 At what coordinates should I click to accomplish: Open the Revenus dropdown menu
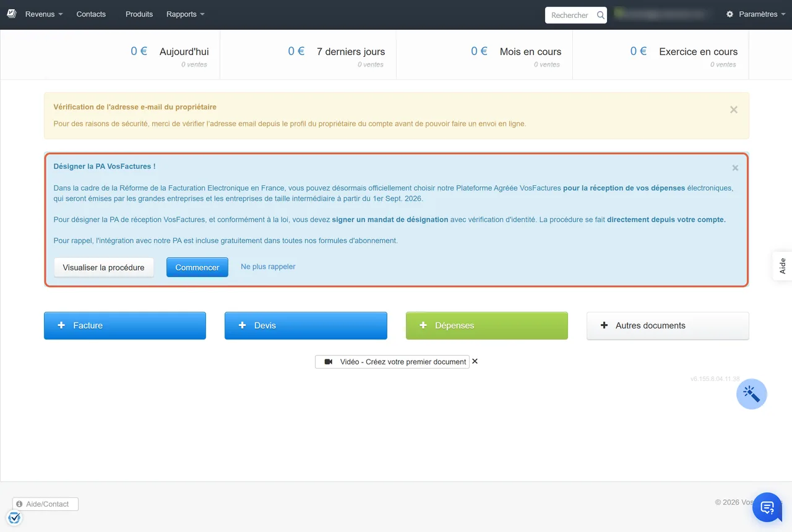44,14
